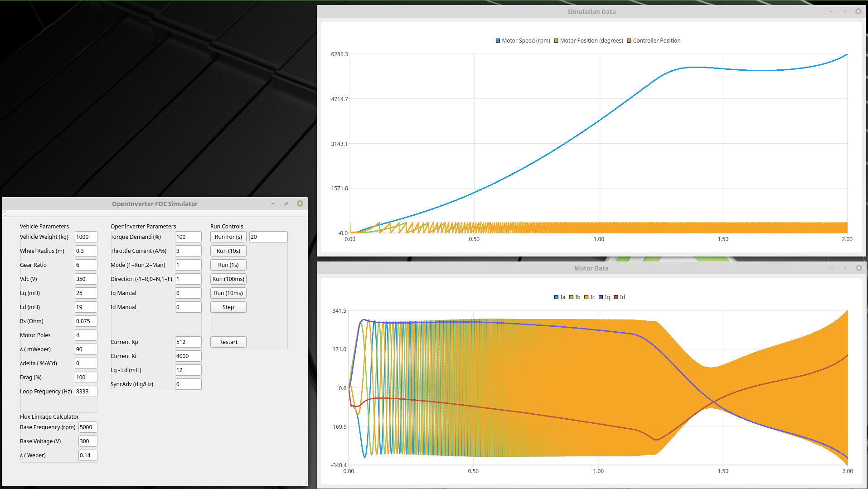868x489 pixels.
Task: Click the Run For (s) button
Action: coord(228,237)
